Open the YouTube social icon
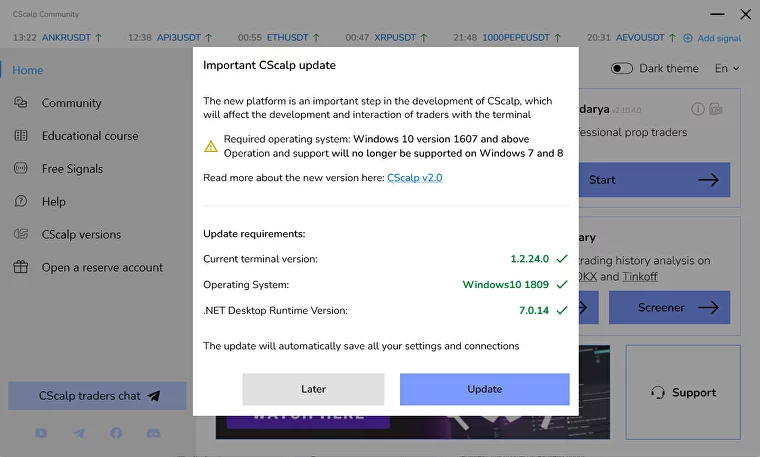This screenshot has width=760, height=457. coord(41,433)
